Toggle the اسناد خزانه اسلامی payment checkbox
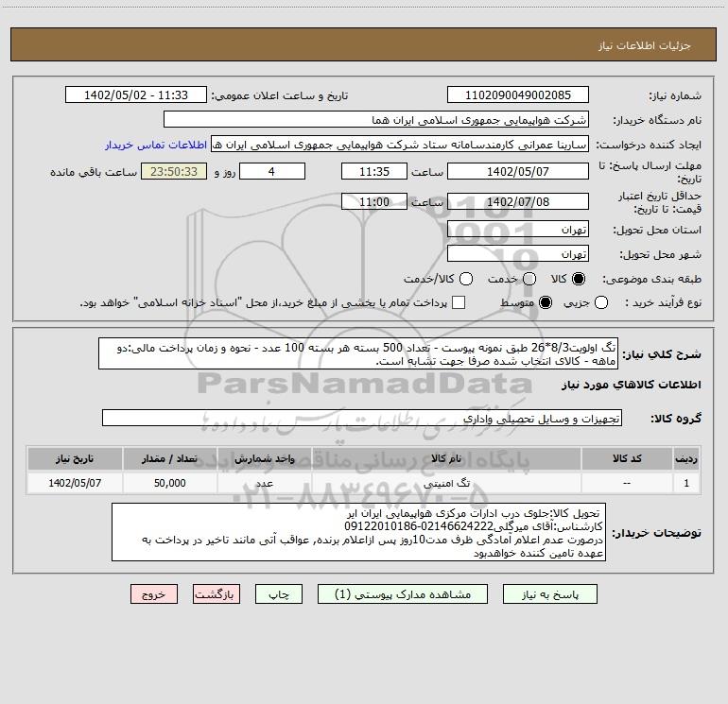The height and width of the screenshot is (704, 728). [459, 302]
